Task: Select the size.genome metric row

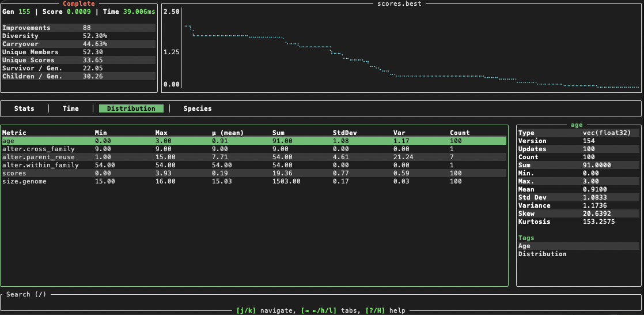Action: click(254, 181)
